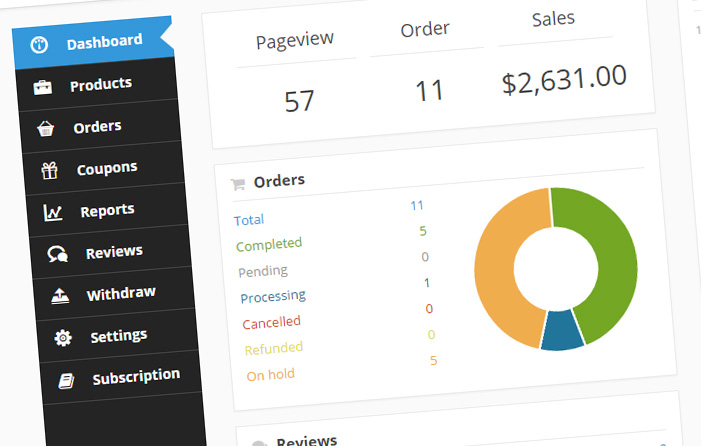Click the Order count value 11 in summary
This screenshot has height=446, width=701.
tap(429, 91)
